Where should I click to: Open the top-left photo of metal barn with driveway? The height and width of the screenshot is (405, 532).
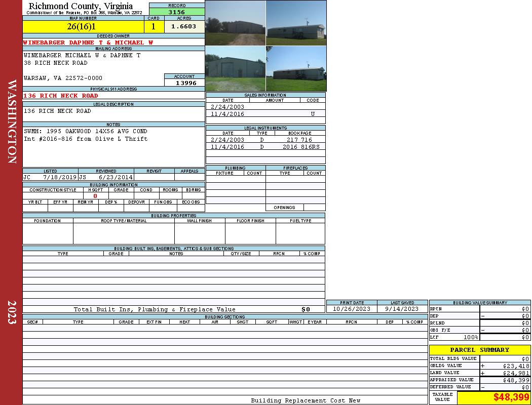[x=235, y=23]
